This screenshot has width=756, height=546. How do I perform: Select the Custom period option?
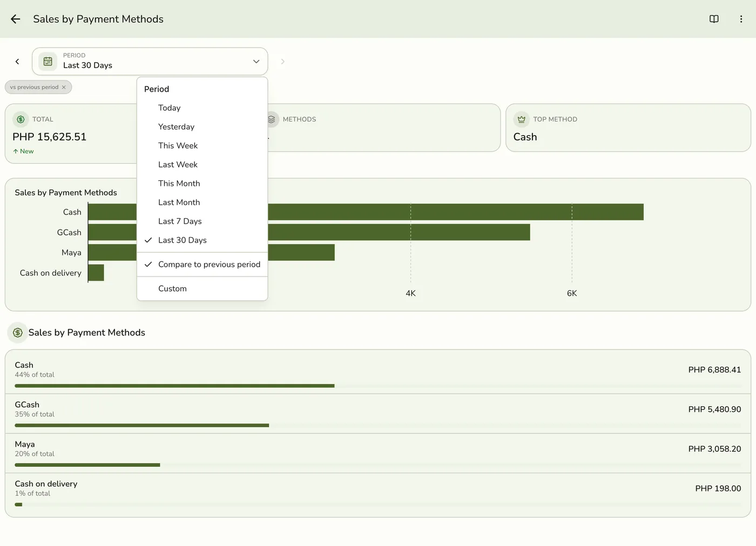click(x=202, y=289)
